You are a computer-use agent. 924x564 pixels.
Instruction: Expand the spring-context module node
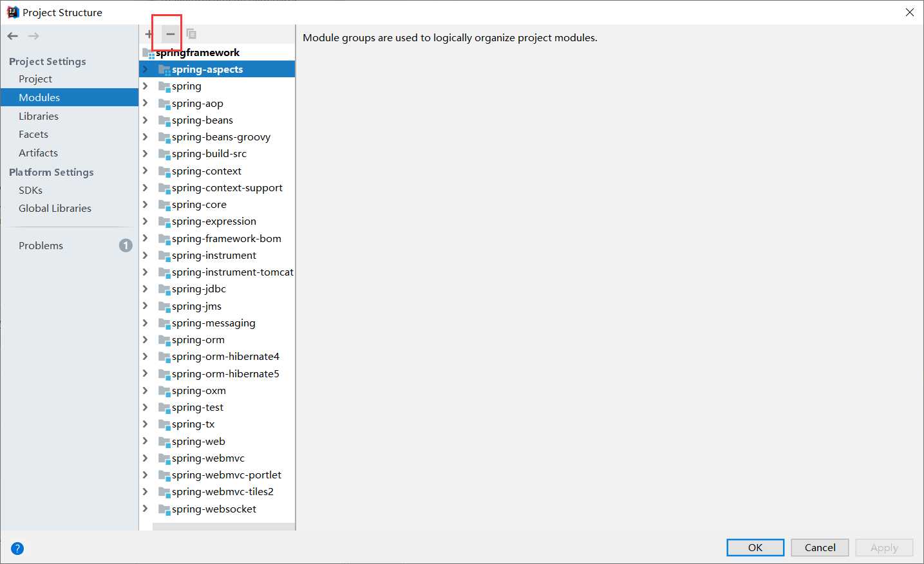coord(146,171)
